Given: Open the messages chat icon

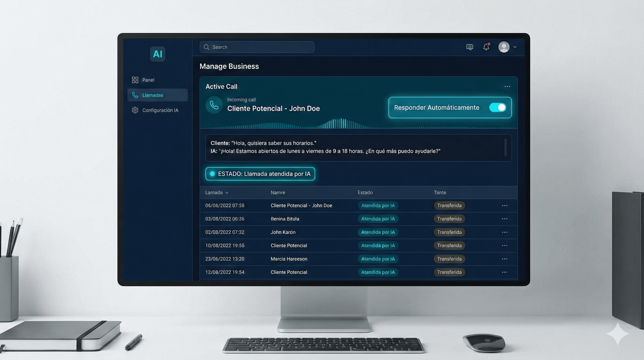Looking at the screenshot, I should click(469, 47).
